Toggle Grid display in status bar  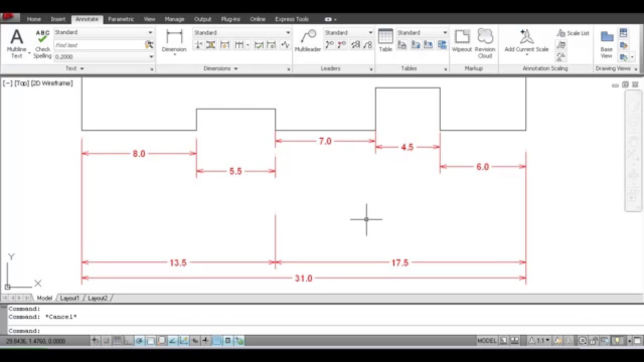(117, 341)
